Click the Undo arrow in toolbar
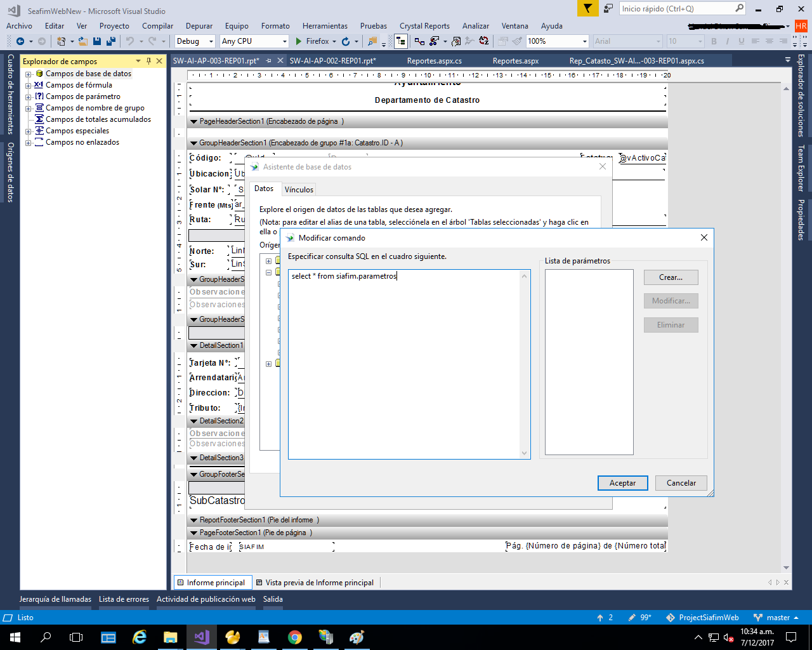The image size is (812, 650). tap(130, 41)
